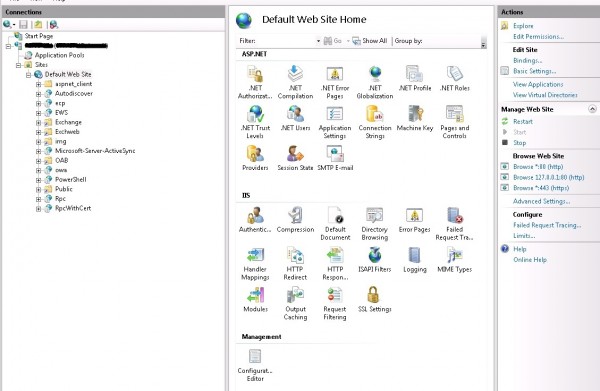Open .NET Roles feature
The height and width of the screenshot is (391, 600).
455,78
